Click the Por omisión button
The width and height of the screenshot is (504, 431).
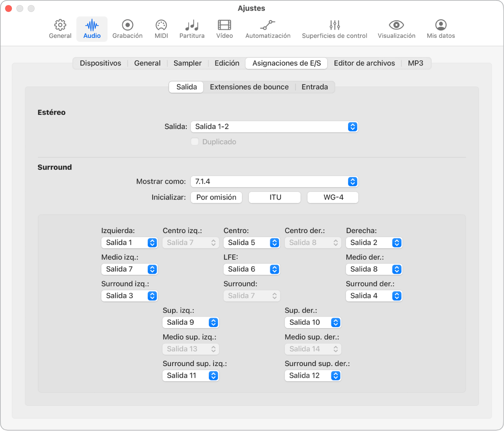click(216, 198)
